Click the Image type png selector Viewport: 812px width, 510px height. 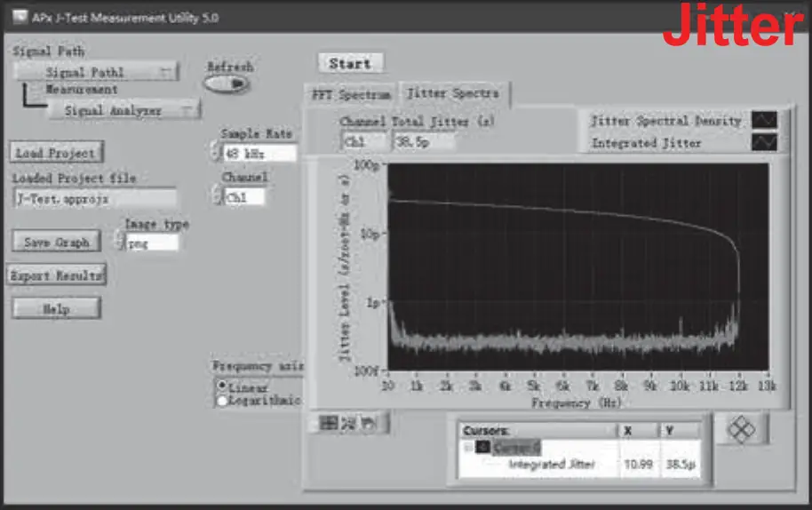pos(152,243)
